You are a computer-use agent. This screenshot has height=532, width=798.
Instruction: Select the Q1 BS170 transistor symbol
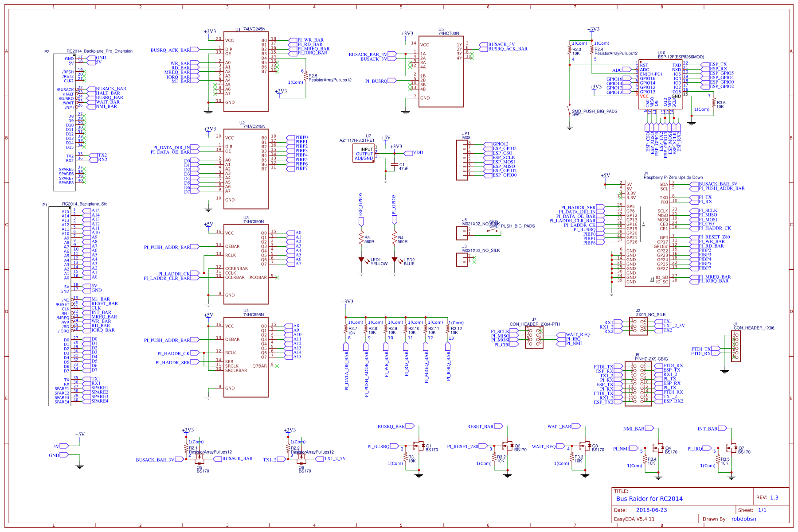(419, 447)
